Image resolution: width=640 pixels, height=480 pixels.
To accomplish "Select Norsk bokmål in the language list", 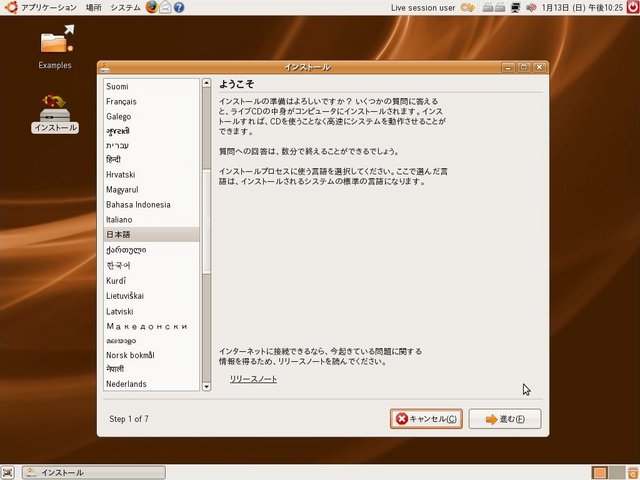I will pyautogui.click(x=151, y=355).
